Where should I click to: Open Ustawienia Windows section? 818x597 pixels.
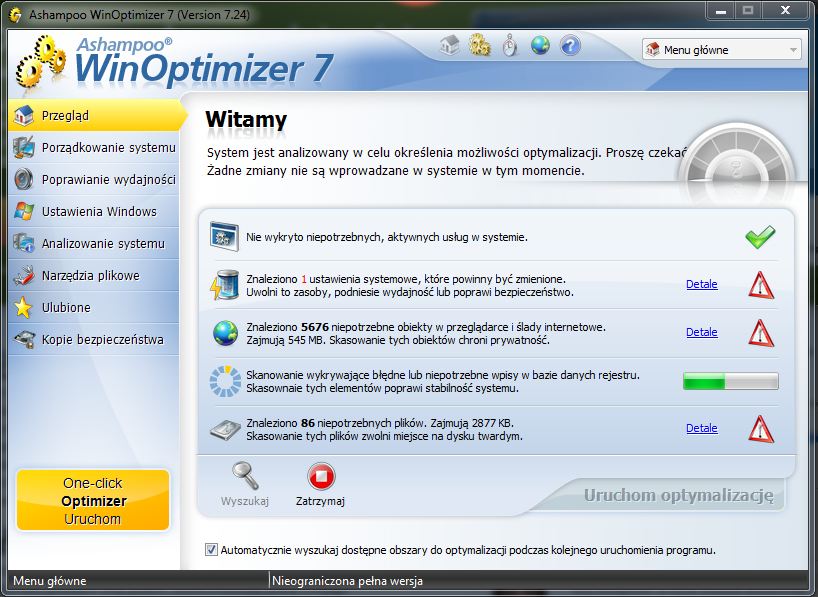pyautogui.click(x=94, y=211)
